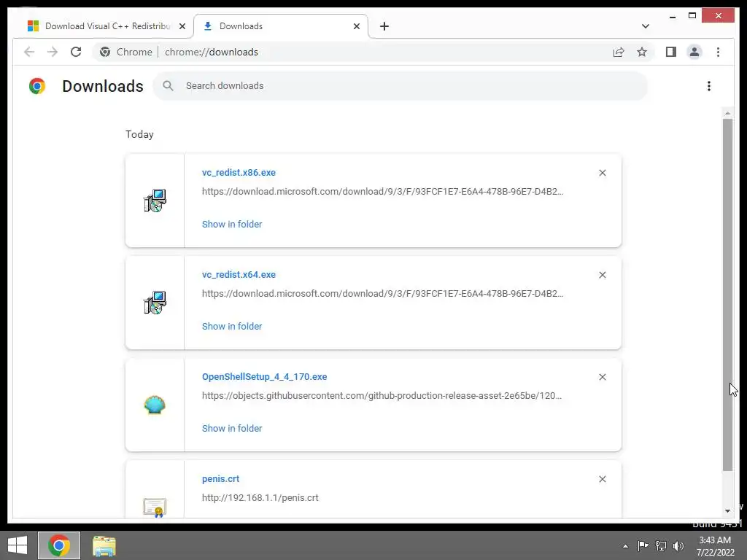Click the address bar chrome://downloads text

pyautogui.click(x=212, y=52)
